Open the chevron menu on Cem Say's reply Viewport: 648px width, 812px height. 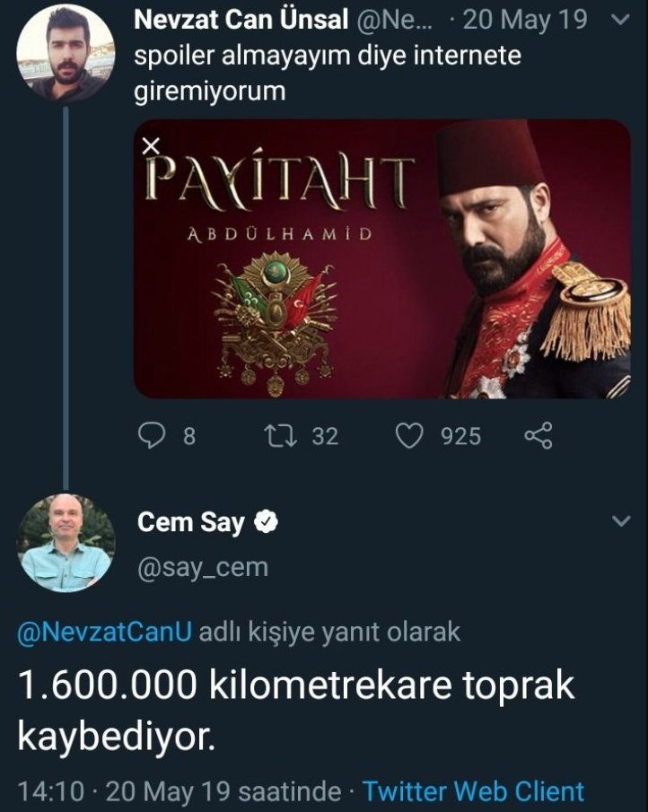[620, 521]
